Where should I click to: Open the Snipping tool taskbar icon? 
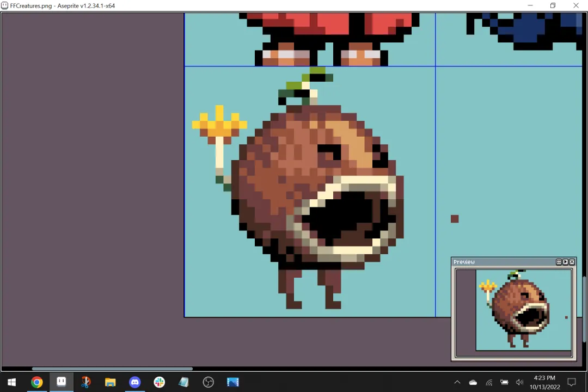pos(86,382)
